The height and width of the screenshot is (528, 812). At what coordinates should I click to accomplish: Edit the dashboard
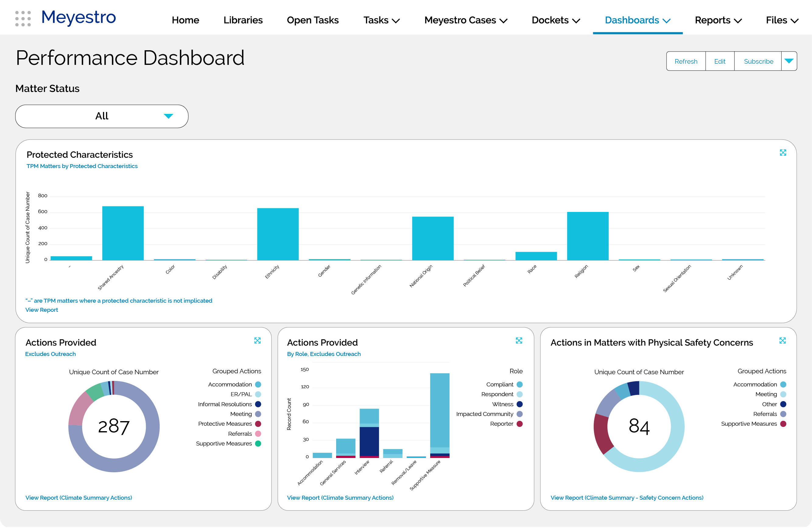pyautogui.click(x=720, y=61)
